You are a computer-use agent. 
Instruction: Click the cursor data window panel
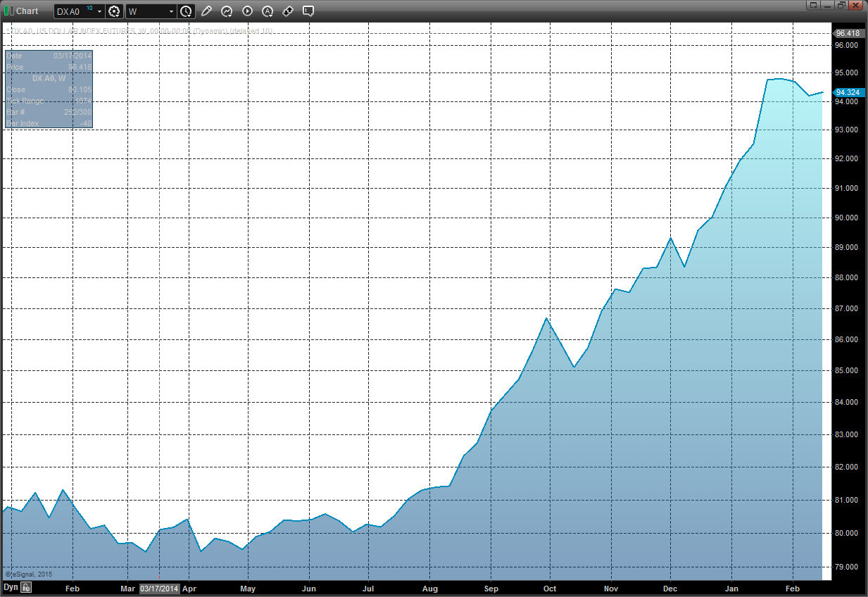49,89
